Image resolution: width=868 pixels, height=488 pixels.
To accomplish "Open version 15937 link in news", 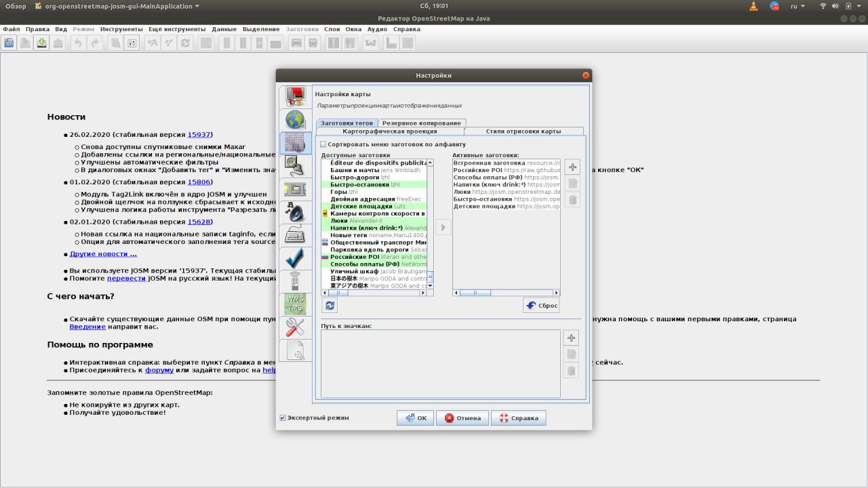I will (200, 134).
